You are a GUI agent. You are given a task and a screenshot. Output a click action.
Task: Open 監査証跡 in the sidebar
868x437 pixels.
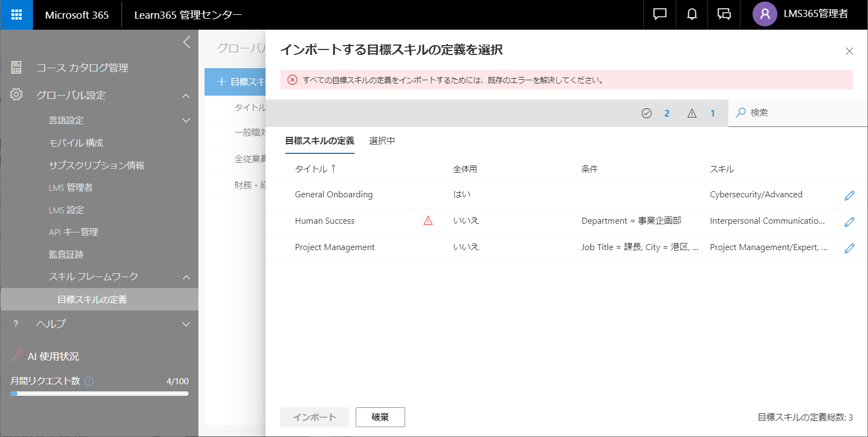(66, 255)
